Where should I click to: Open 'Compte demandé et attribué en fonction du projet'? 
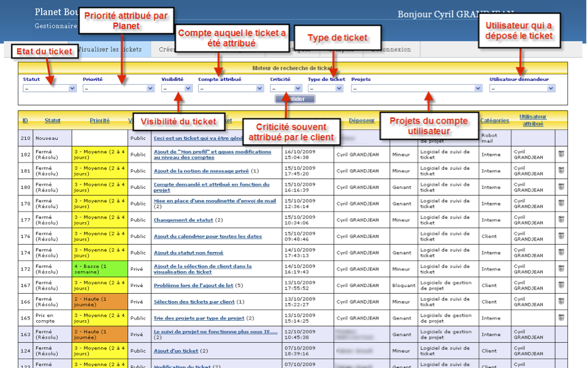pyautogui.click(x=212, y=187)
